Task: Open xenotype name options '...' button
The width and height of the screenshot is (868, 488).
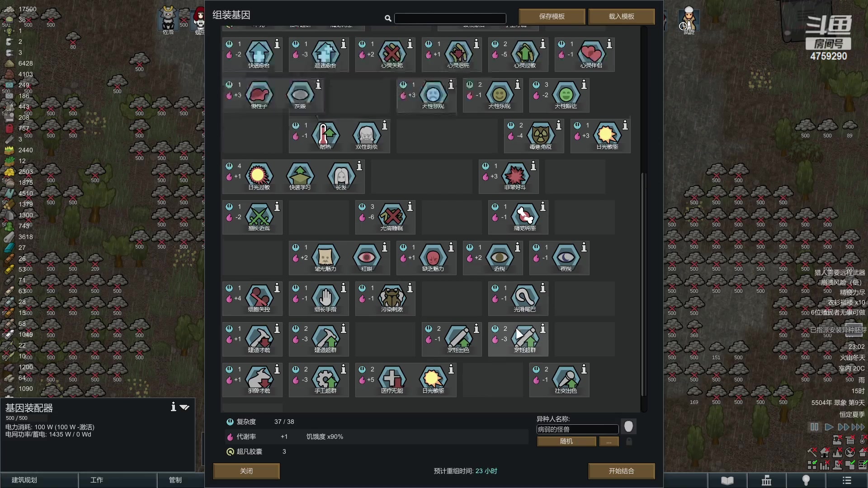Action: [609, 441]
